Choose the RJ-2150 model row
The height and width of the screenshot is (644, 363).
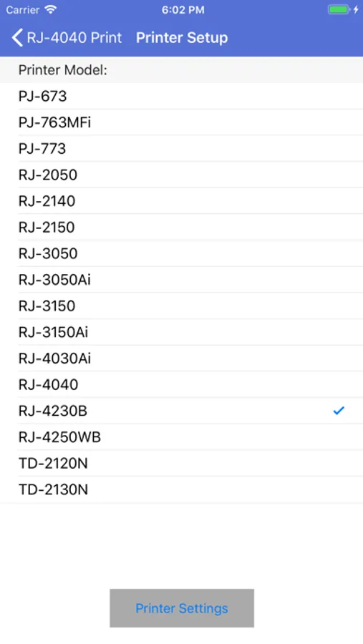181,227
